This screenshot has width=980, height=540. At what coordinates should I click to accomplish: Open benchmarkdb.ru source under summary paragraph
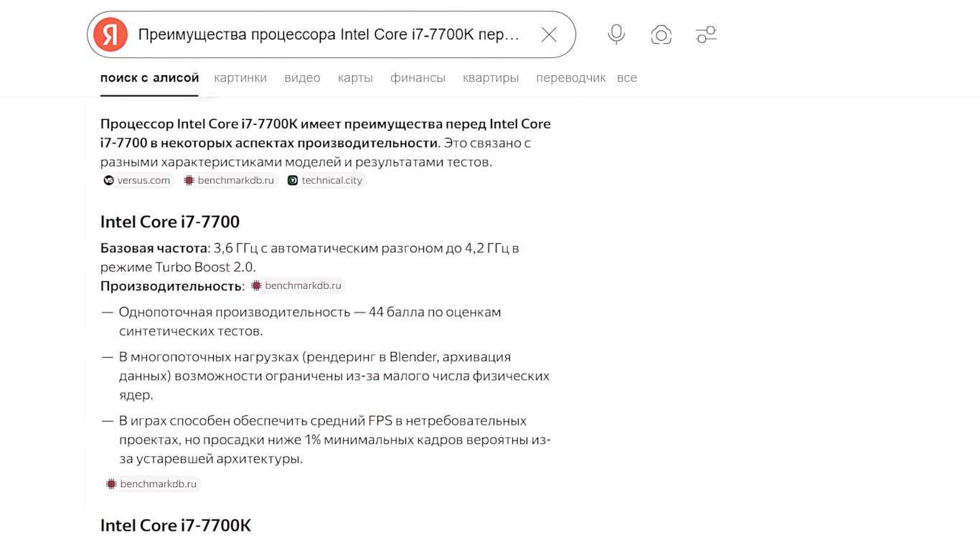229,181
